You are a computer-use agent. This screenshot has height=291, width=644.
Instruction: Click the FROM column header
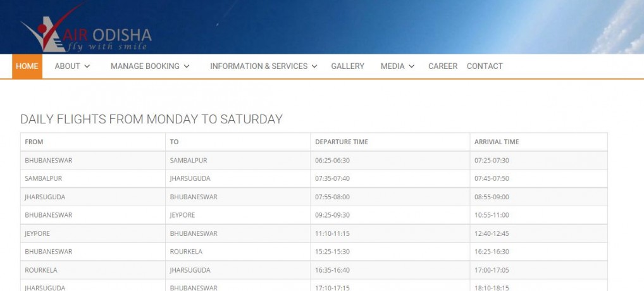(34, 142)
